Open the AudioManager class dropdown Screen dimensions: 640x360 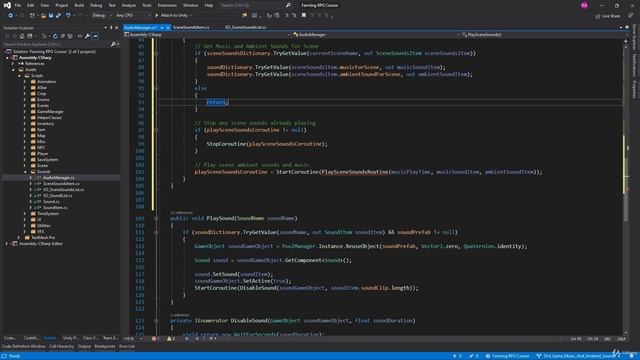tap(376, 35)
